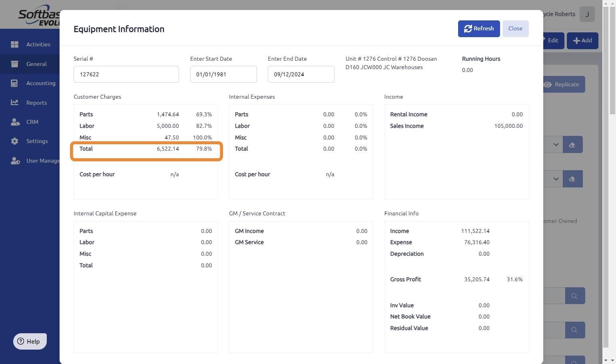Open the Reports menu item
616x364 pixels.
(36, 103)
